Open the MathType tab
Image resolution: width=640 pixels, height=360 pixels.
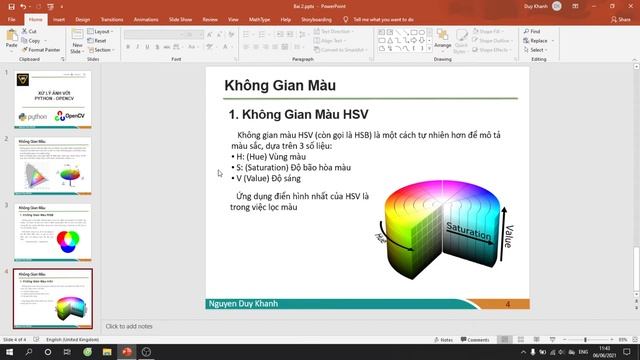(x=259, y=20)
